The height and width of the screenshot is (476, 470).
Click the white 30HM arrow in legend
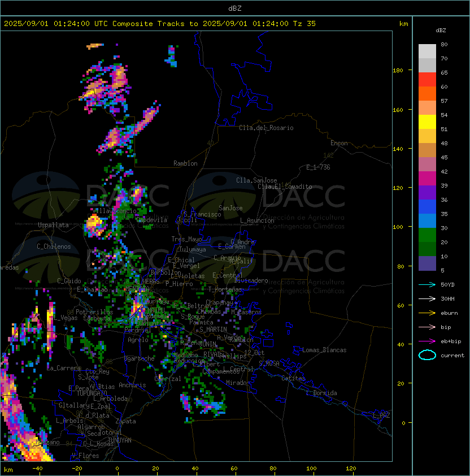[x=427, y=298]
